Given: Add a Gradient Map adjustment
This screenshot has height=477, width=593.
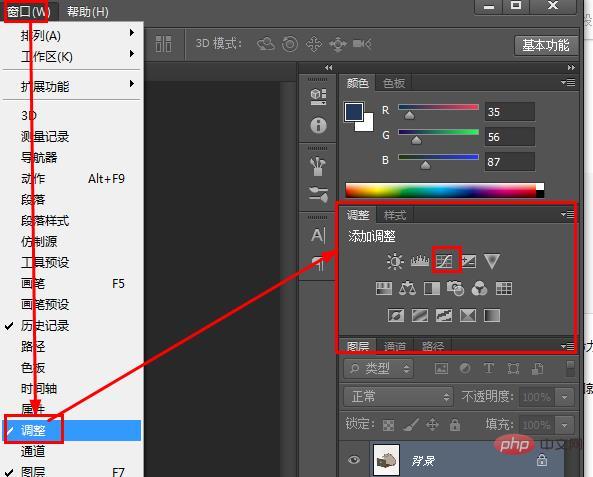Looking at the screenshot, I should (x=492, y=315).
